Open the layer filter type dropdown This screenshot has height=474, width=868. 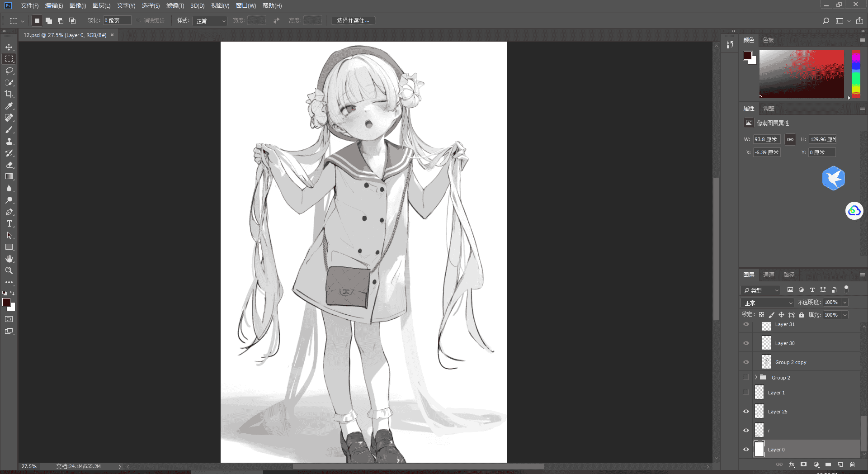[761, 290]
